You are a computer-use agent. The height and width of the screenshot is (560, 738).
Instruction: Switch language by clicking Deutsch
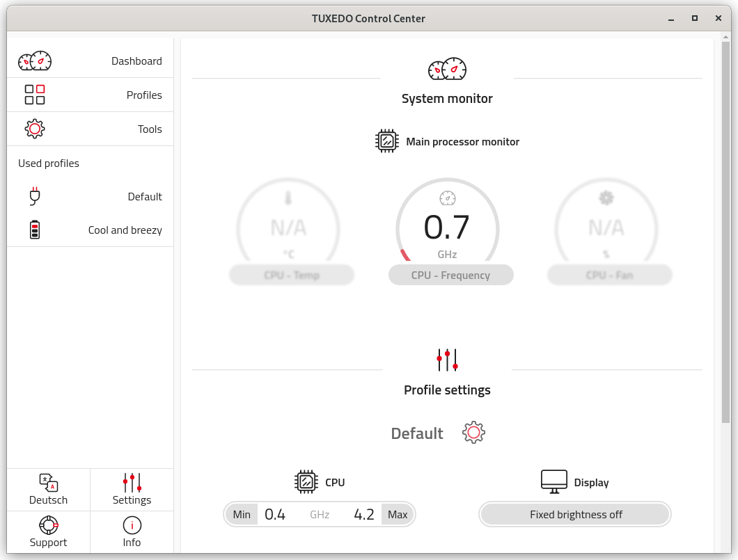tap(48, 499)
